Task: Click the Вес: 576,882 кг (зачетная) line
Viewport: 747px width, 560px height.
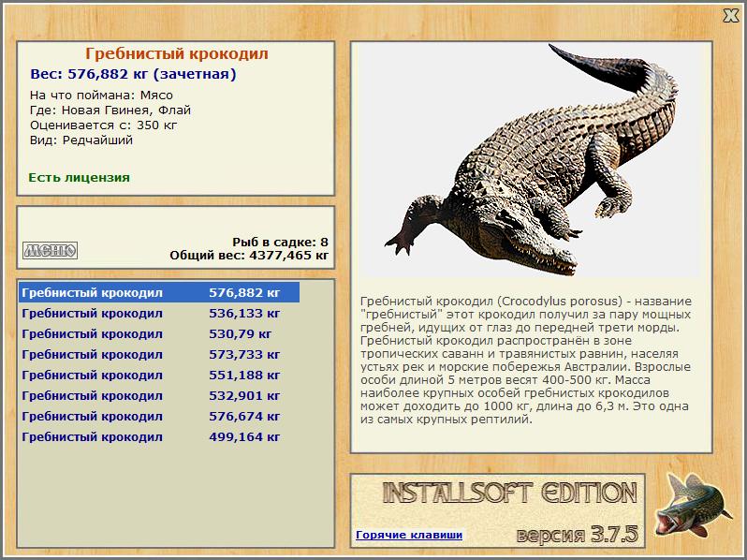Action: (x=133, y=74)
